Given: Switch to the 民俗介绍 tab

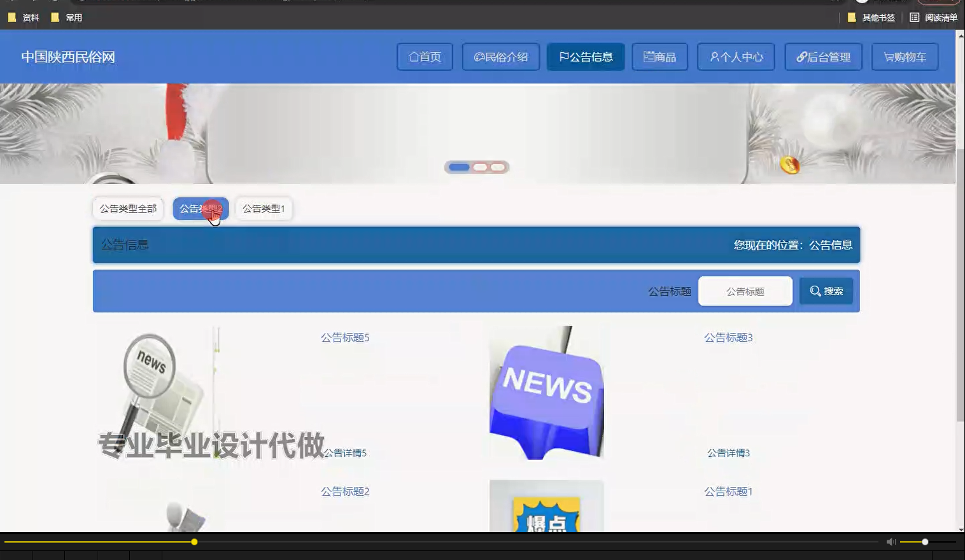Looking at the screenshot, I should point(500,57).
